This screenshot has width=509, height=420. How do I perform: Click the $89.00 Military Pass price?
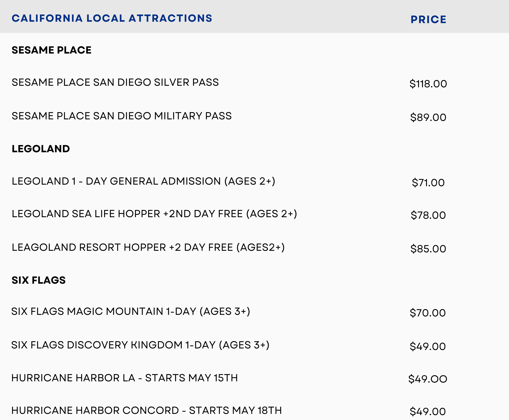[x=428, y=118]
